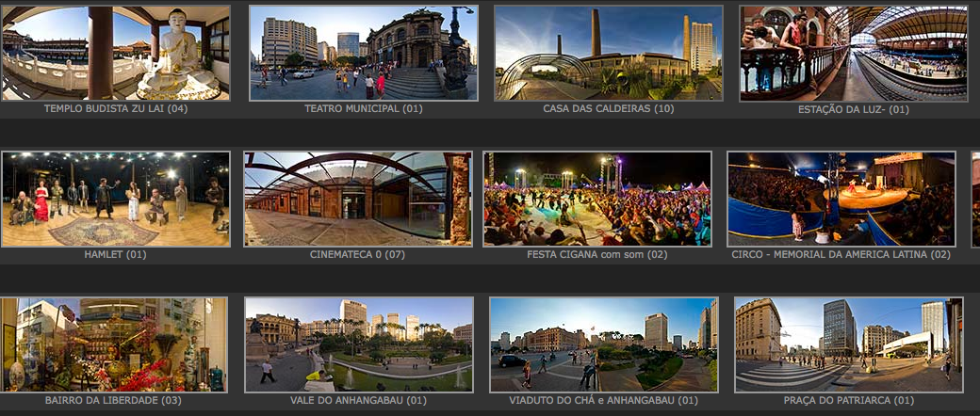This screenshot has width=980, height=416.
Task: Open the Bairro da Liberdade shop thumbnail
Action: [x=113, y=344]
